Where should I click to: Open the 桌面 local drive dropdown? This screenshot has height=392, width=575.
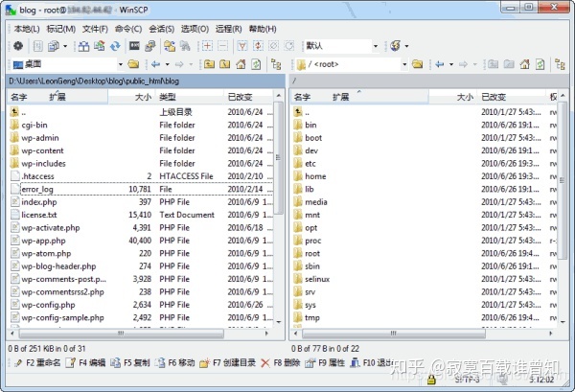tap(121, 64)
